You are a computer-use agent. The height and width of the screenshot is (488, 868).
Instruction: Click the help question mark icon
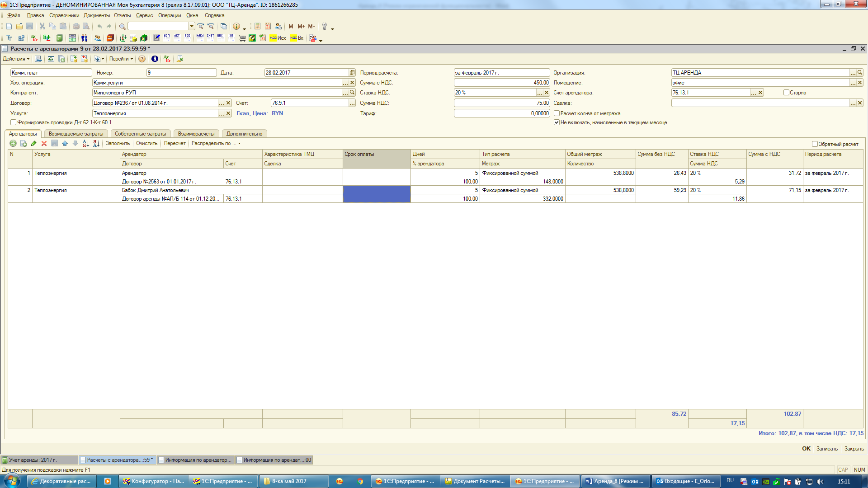[x=142, y=59]
